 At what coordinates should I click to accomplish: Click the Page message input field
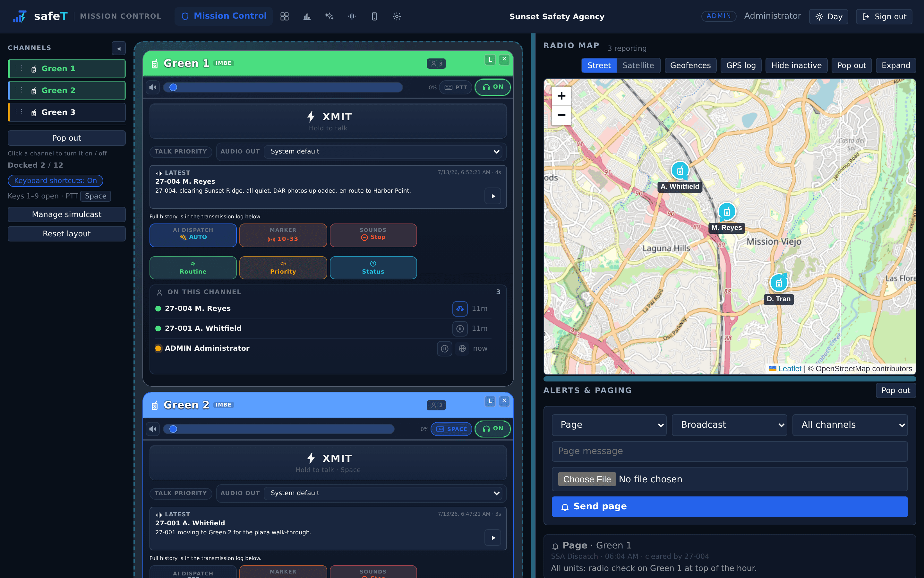pos(730,451)
